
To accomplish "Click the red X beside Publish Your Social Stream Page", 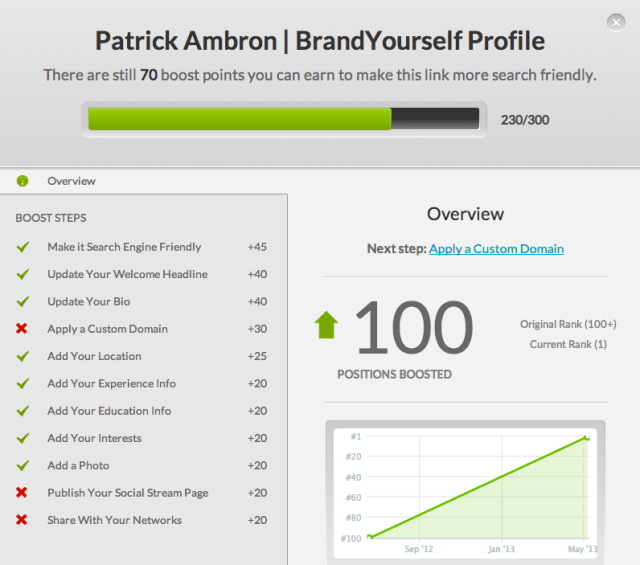I will pyautogui.click(x=22, y=493).
